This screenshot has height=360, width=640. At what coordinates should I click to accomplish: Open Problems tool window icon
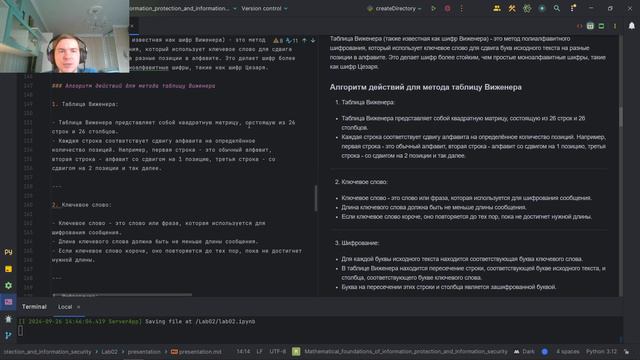8,319
